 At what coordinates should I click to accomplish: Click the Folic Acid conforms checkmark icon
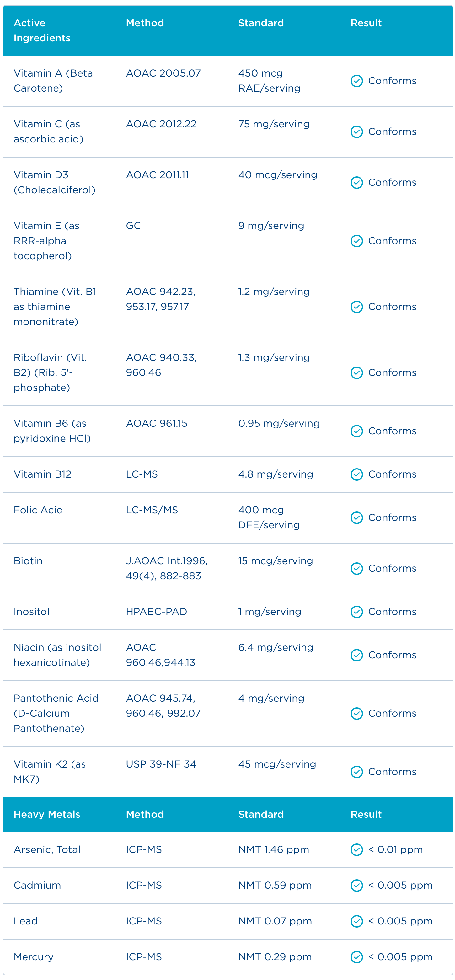click(356, 518)
